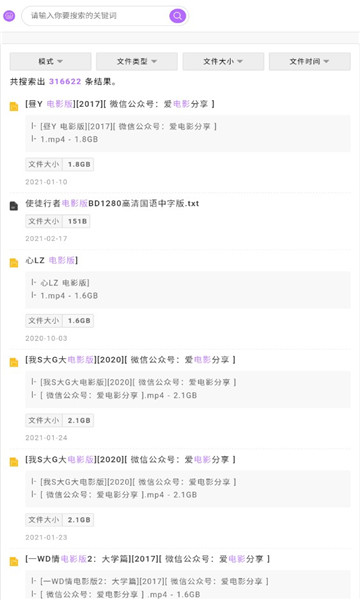Viewport: 360px width, 600px height.
Task: Open 我S大G大电影版 result dated 2021-01-24
Action: click(130, 360)
